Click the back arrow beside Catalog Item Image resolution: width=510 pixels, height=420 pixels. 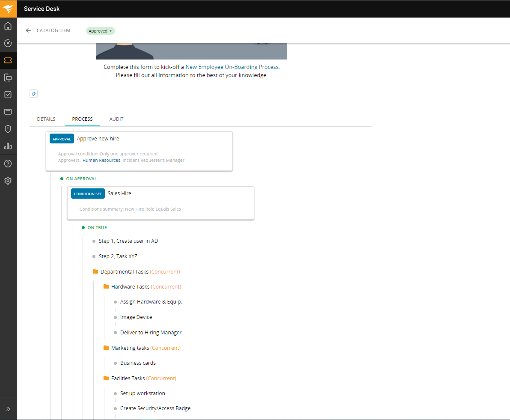(x=29, y=30)
